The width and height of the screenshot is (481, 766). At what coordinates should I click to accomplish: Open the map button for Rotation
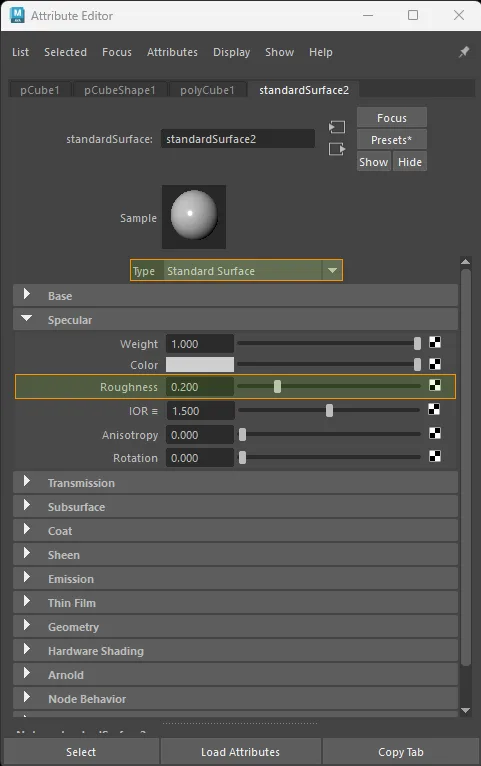[435, 456]
